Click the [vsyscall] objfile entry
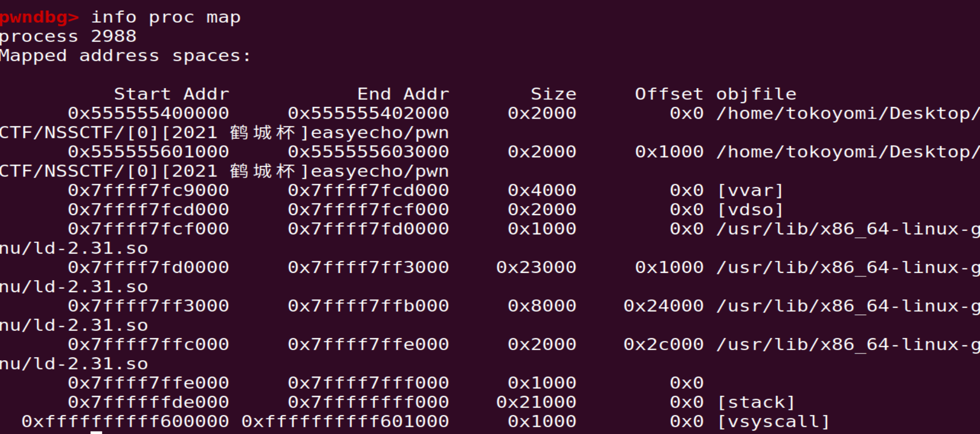Image resolution: width=980 pixels, height=434 pixels. [773, 421]
